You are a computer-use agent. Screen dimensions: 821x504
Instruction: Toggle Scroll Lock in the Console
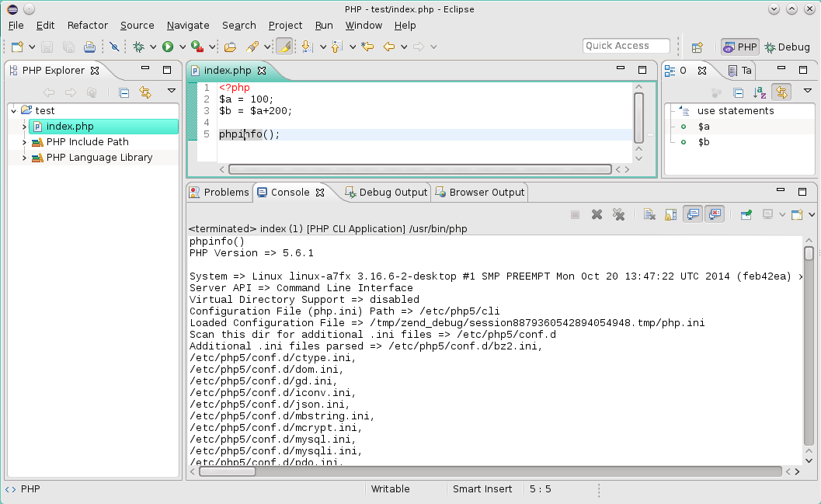click(x=670, y=214)
